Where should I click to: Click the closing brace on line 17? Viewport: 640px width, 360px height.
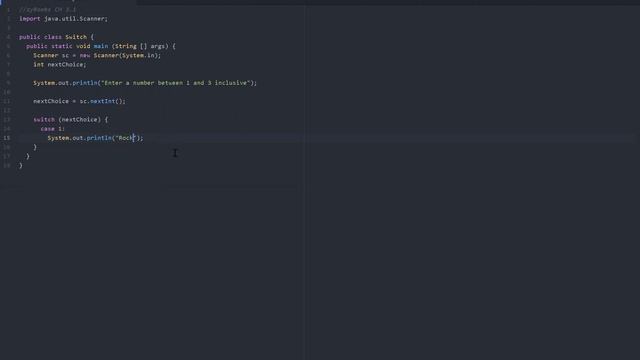click(28, 156)
